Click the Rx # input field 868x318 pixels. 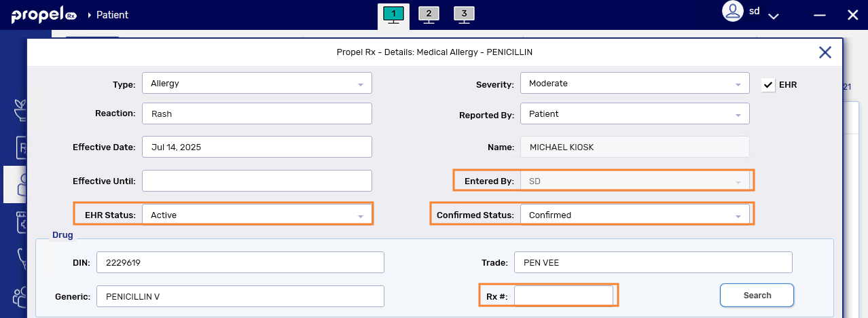click(564, 296)
